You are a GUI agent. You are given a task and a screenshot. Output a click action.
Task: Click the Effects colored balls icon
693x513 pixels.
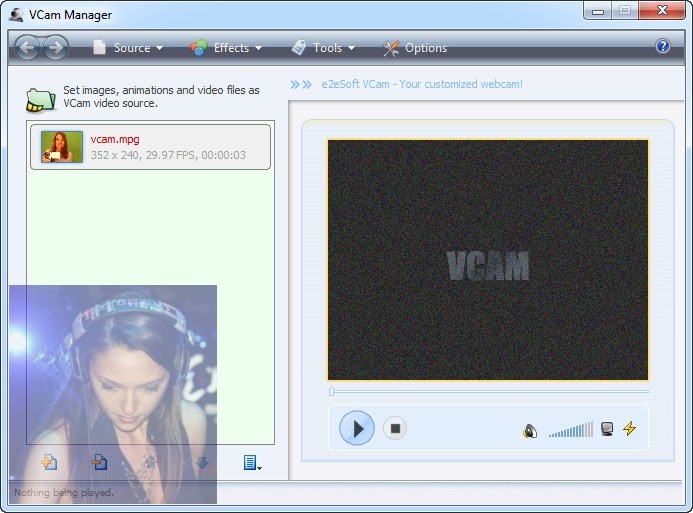[x=198, y=48]
